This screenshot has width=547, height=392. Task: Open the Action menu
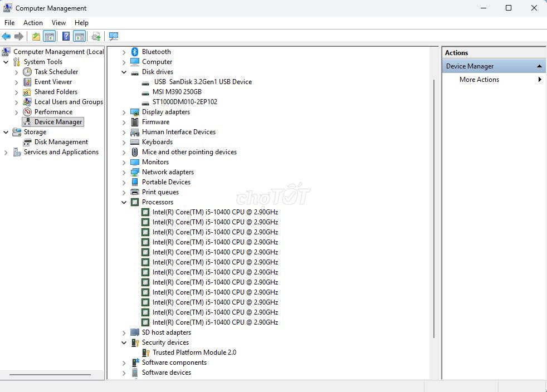pos(33,23)
